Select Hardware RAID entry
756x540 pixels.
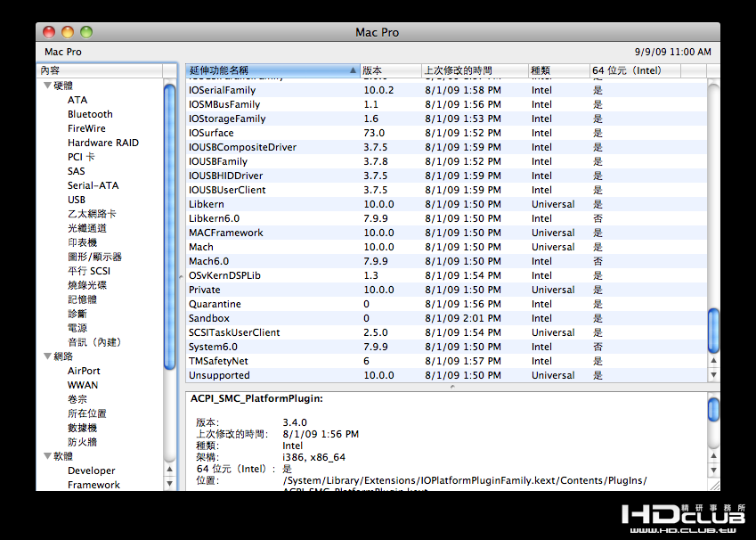103,143
